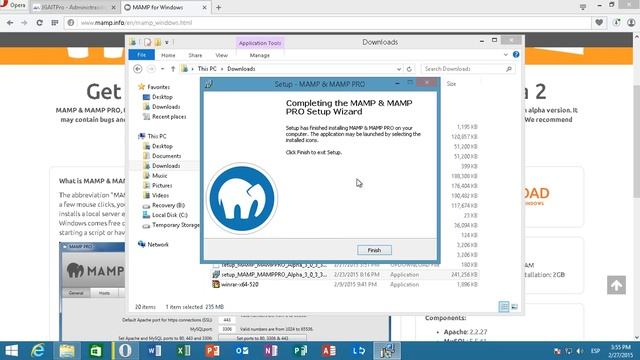Go back in the Downloads explorer window
Screen dimensions: 640x360
point(138,69)
